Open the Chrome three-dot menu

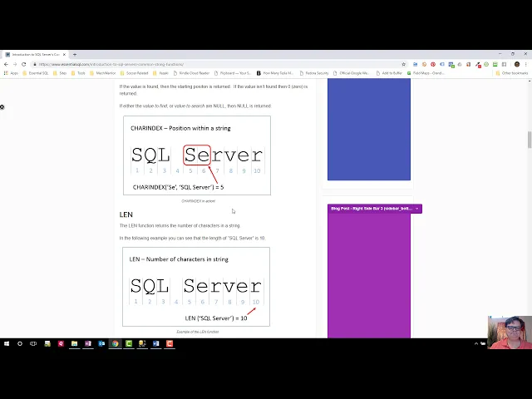[x=526, y=64]
